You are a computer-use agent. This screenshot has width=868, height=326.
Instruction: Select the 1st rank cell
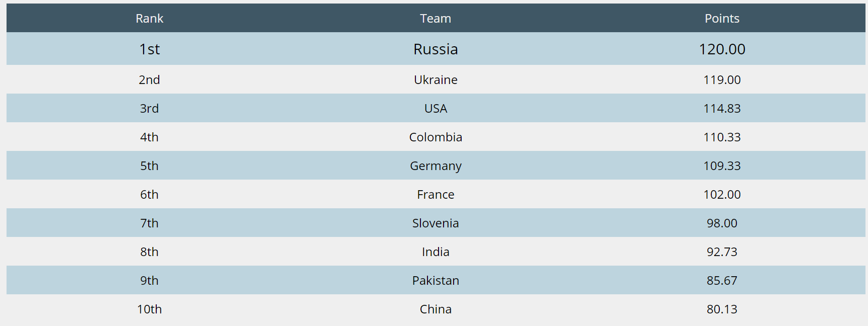(x=149, y=49)
